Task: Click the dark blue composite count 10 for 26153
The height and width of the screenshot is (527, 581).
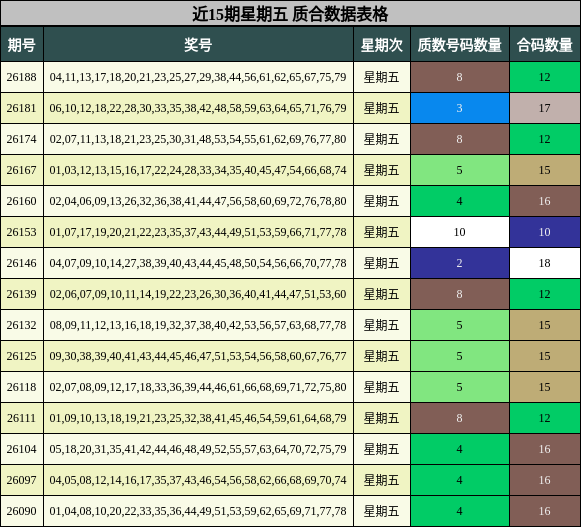Action: [545, 232]
